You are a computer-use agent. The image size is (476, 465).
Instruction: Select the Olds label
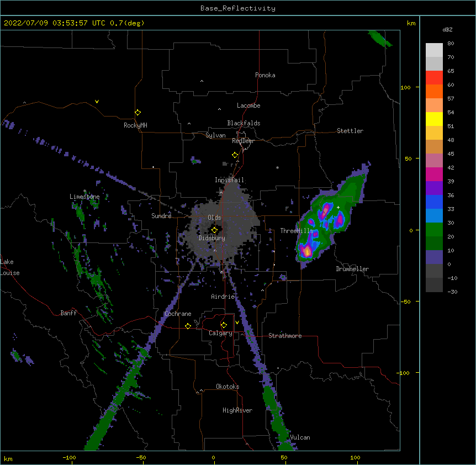pos(214,218)
